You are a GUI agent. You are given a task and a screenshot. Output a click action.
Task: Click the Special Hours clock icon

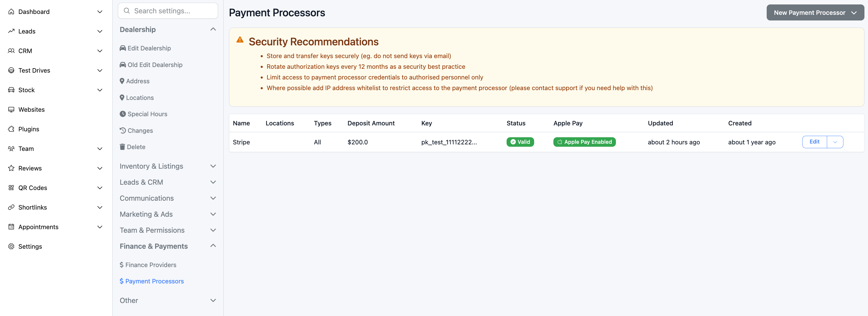(x=123, y=114)
